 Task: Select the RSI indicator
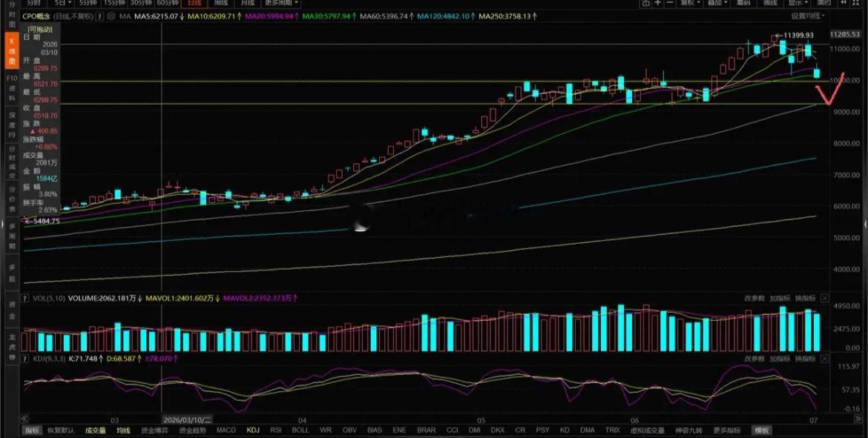(x=276, y=431)
